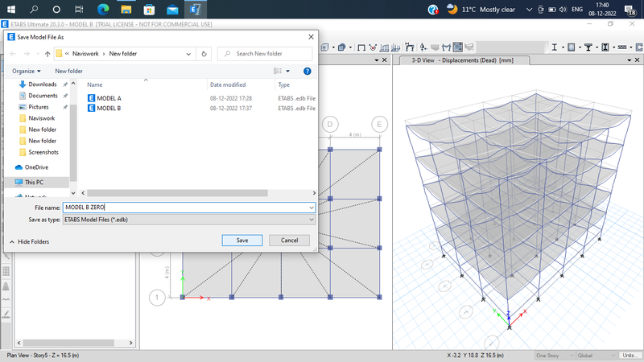Screen dimensions: 644x362
Task: Open Microsoft Edge from taskbar
Action: point(103,9)
